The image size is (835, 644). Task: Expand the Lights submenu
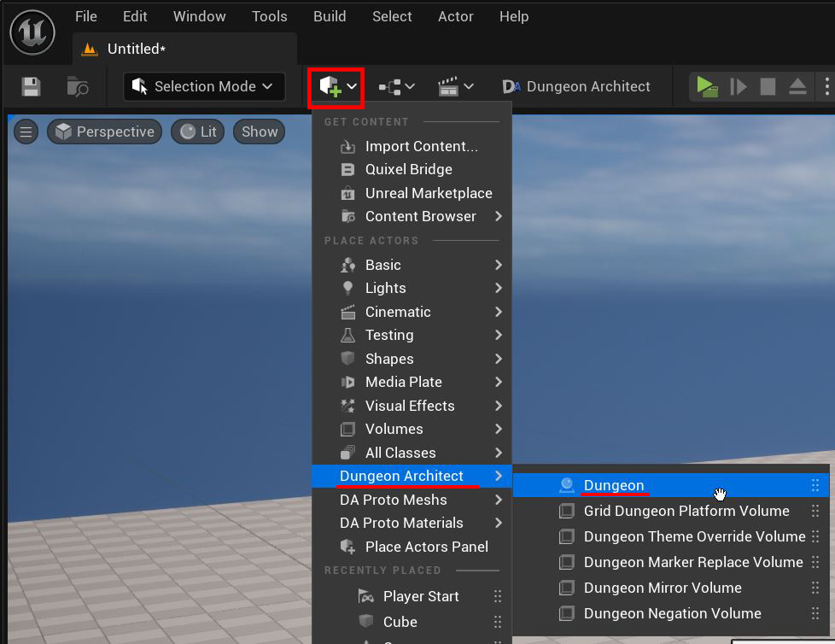[x=412, y=288]
